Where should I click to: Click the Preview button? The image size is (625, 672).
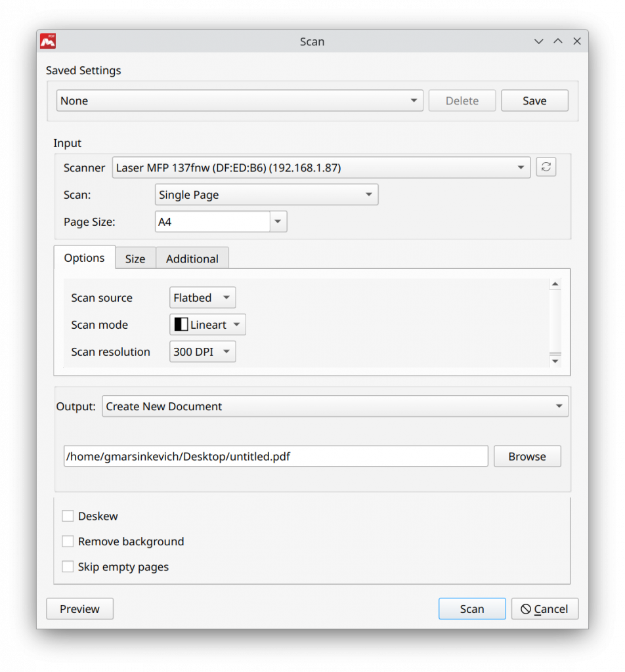click(x=79, y=608)
